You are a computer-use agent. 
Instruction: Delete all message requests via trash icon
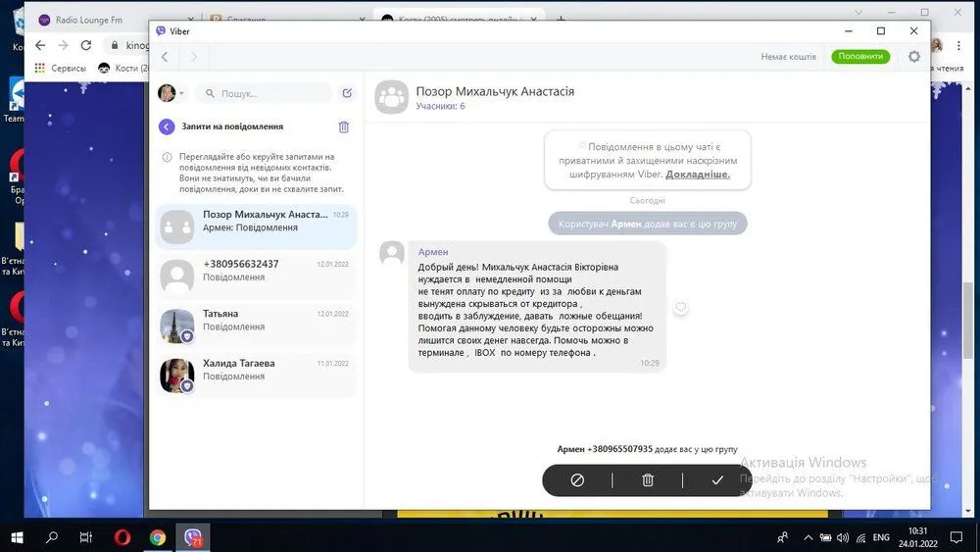pos(343,126)
